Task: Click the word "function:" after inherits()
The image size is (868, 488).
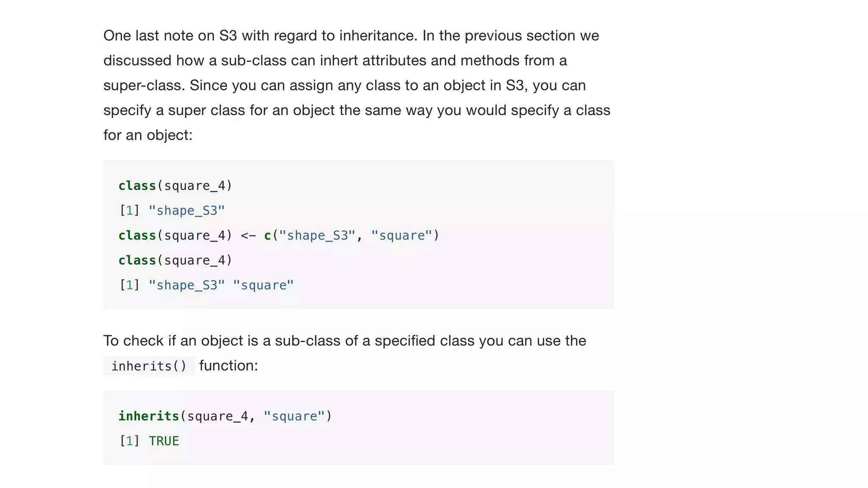Action: point(228,366)
